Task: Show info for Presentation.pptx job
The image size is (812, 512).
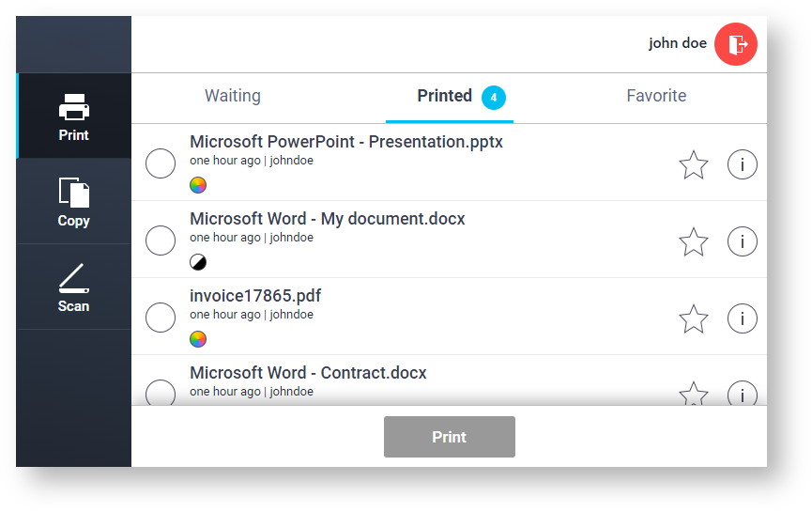Action: [x=742, y=164]
